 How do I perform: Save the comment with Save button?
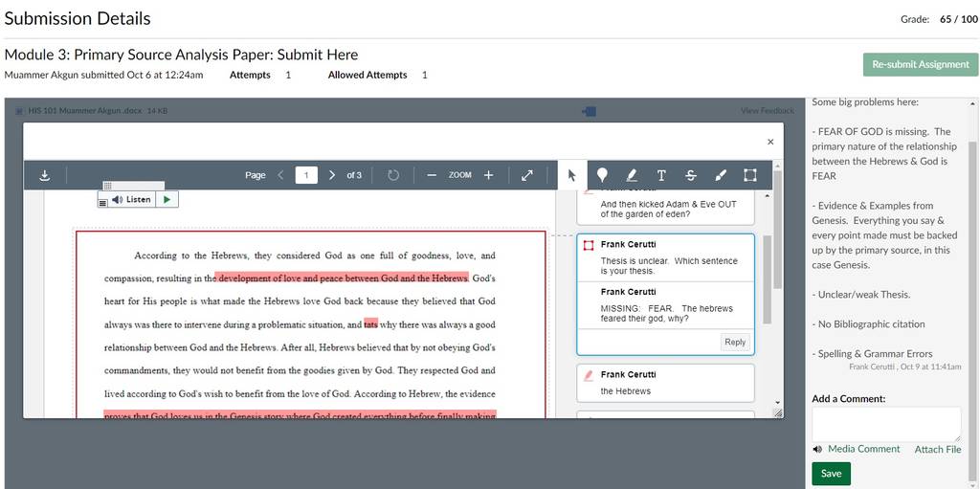(832, 474)
